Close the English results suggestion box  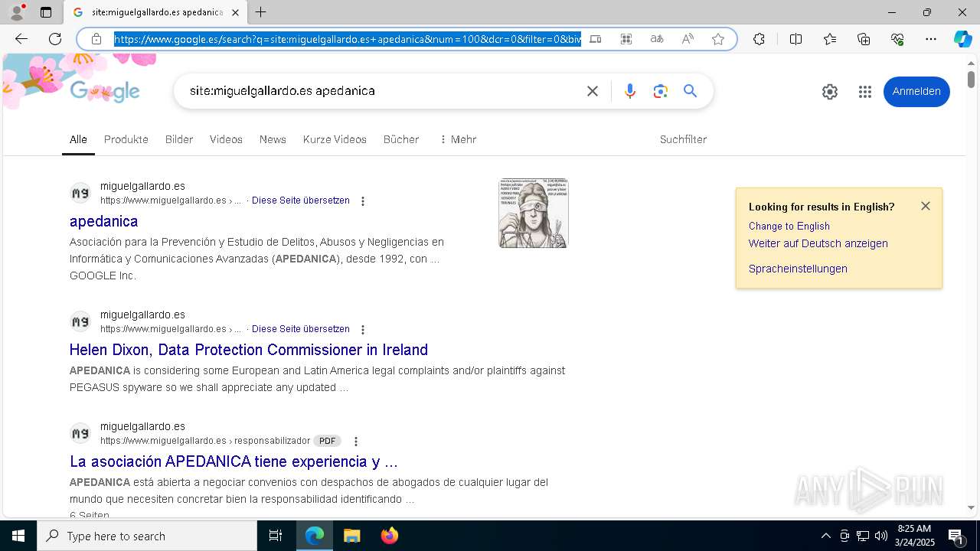point(926,206)
